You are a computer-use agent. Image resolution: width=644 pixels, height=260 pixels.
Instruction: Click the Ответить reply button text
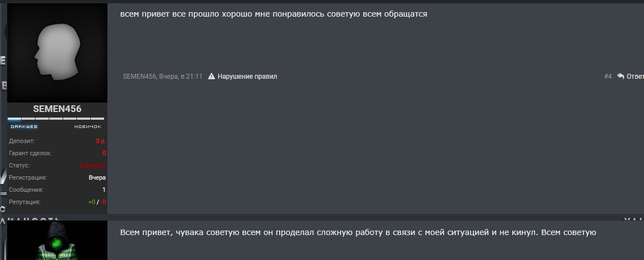[635, 77]
